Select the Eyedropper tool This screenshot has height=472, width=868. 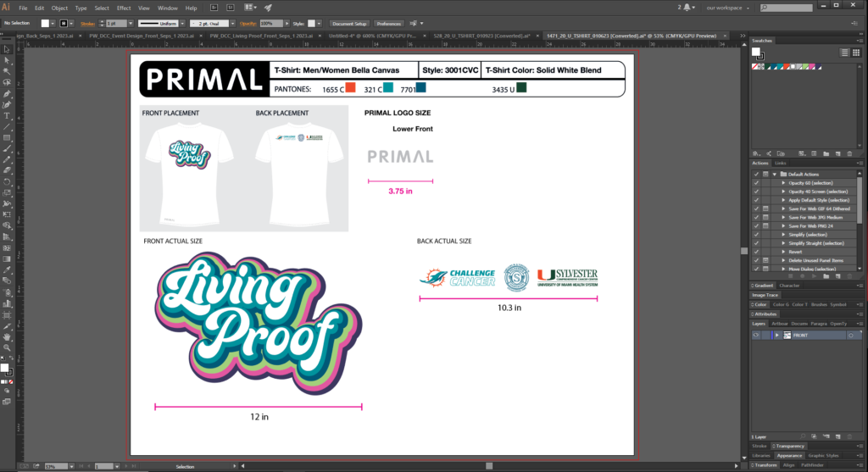coord(7,270)
